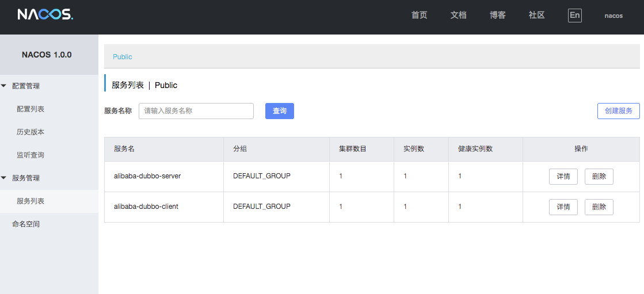The width and height of the screenshot is (644, 294).
Task: Click 删除 for alibaba-dubbo-client service
Action: [x=599, y=207]
